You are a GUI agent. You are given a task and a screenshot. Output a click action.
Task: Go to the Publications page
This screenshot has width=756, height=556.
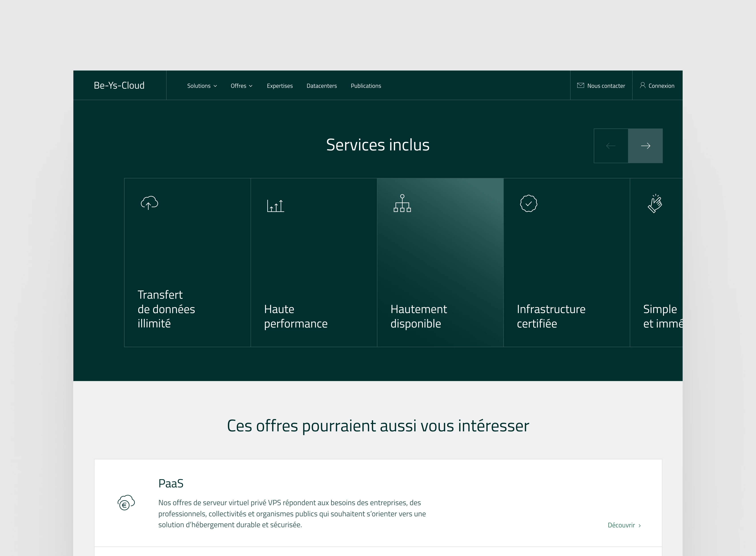(x=366, y=86)
